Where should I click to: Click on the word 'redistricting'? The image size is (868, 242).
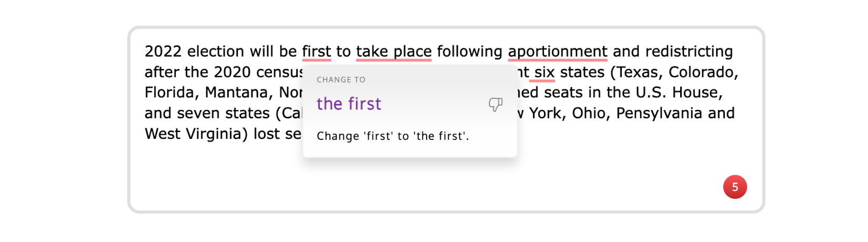[x=689, y=52]
